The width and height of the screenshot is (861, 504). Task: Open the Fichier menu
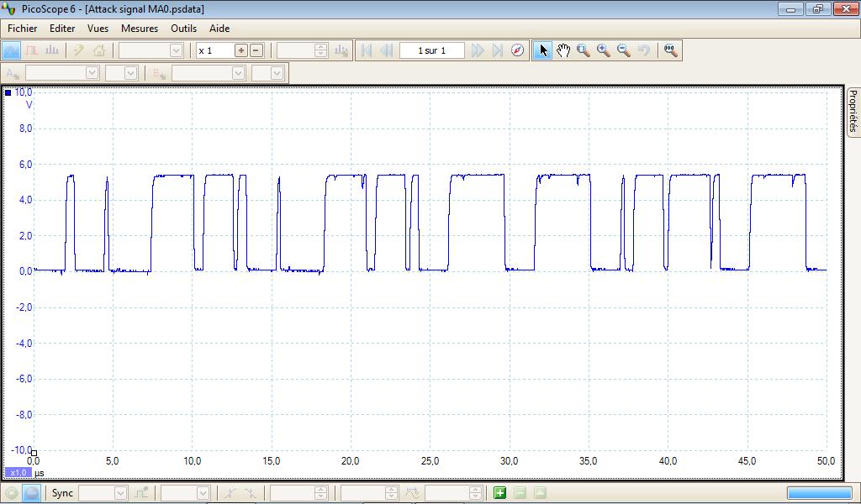[23, 29]
